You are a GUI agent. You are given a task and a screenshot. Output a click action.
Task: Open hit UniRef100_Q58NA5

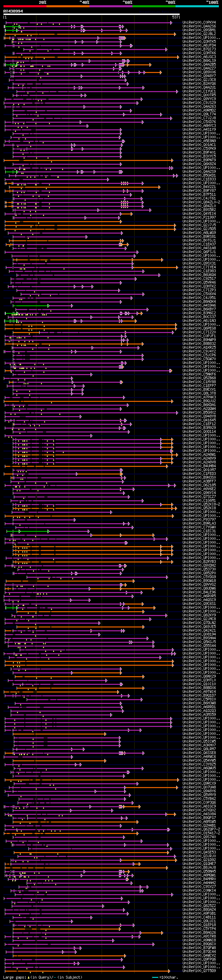(x=199, y=871)
